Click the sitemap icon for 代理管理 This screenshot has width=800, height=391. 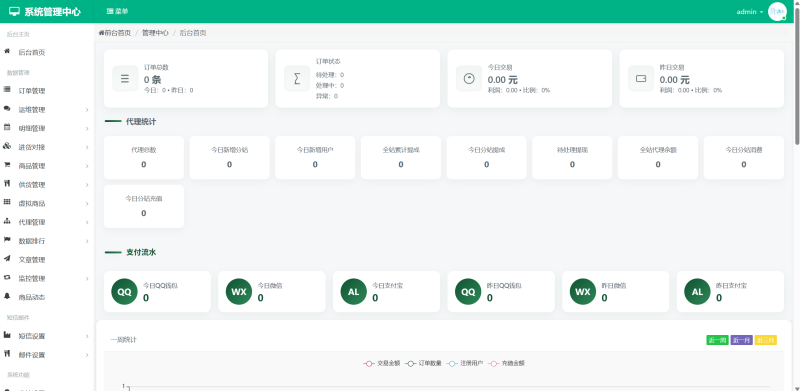(x=7, y=222)
